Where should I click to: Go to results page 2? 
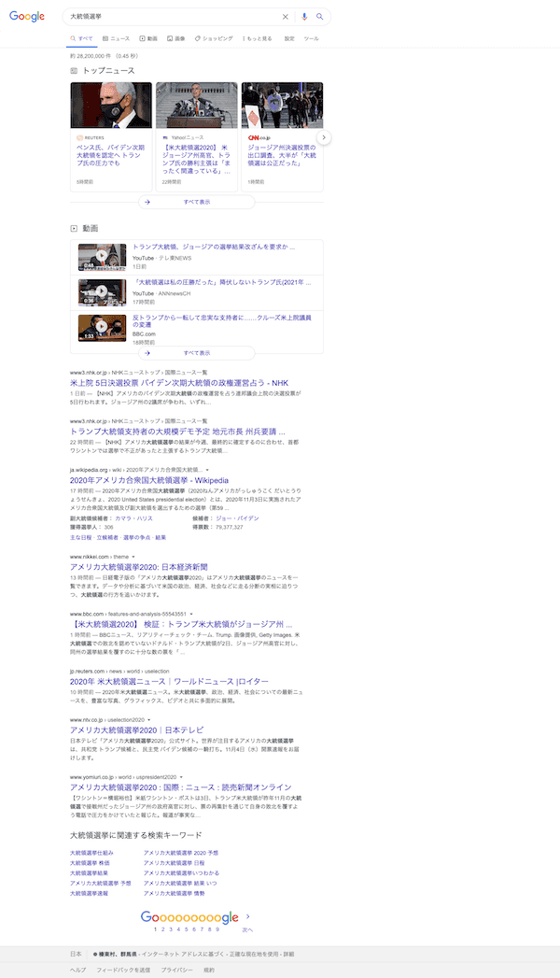coord(163,929)
